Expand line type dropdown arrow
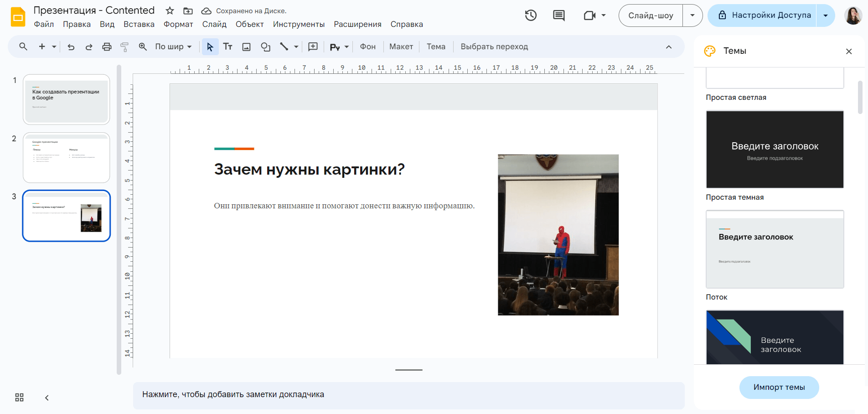The width and height of the screenshot is (868, 414). [296, 47]
